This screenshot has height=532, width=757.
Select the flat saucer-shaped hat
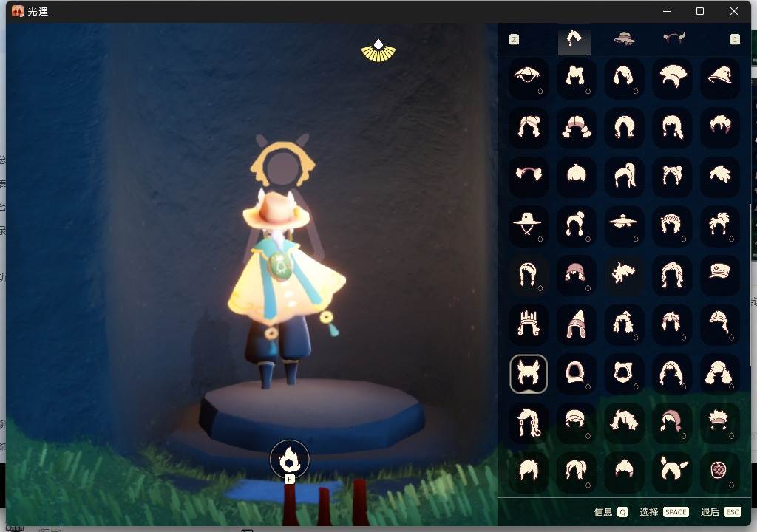(x=624, y=225)
